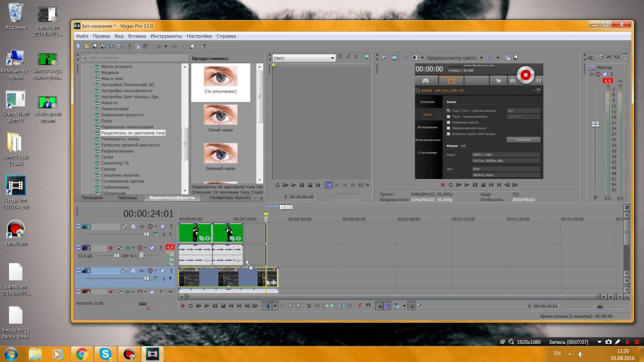Mute video track 3
Viewport: 644px width, 362px height.
click(x=162, y=271)
